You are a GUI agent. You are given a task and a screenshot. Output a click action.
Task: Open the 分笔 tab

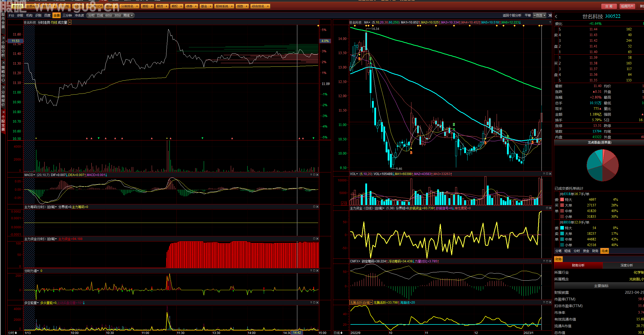pos(558,251)
